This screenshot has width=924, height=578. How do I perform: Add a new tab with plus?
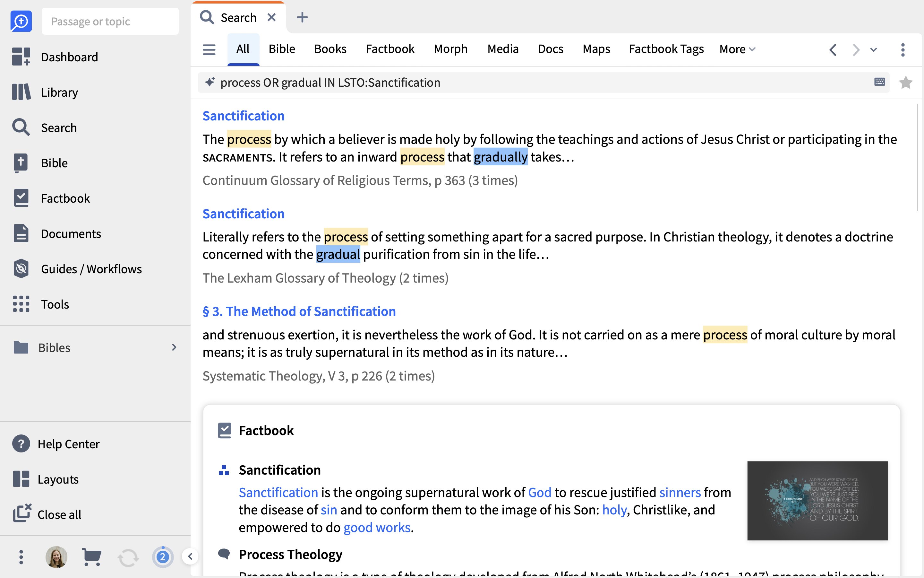[x=302, y=17]
